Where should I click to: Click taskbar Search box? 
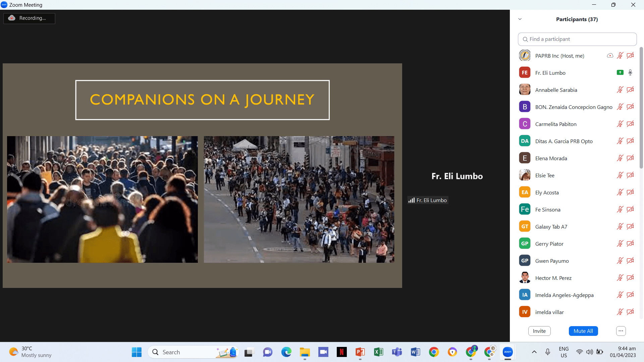193,352
